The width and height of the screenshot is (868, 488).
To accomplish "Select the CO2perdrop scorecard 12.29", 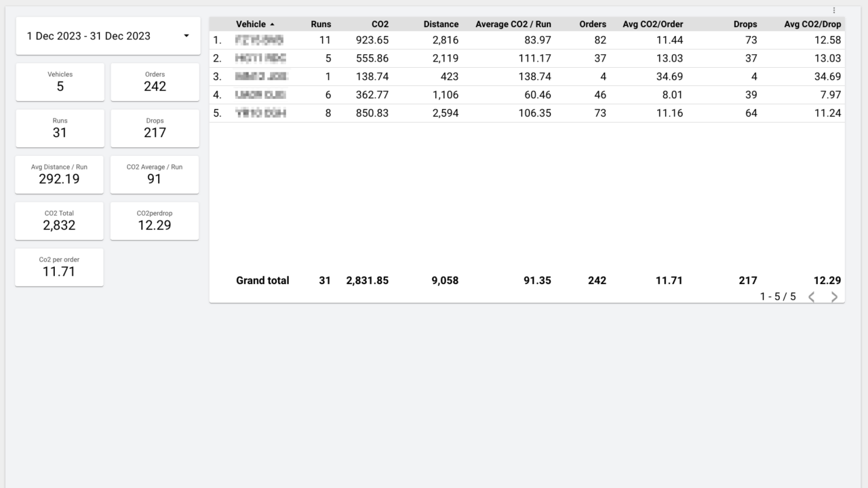I will pos(155,220).
